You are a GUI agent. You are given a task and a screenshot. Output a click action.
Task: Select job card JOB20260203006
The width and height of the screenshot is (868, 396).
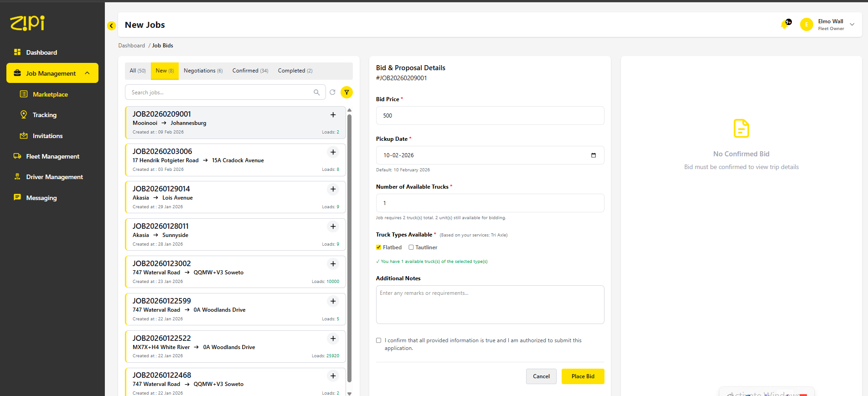pyautogui.click(x=235, y=160)
